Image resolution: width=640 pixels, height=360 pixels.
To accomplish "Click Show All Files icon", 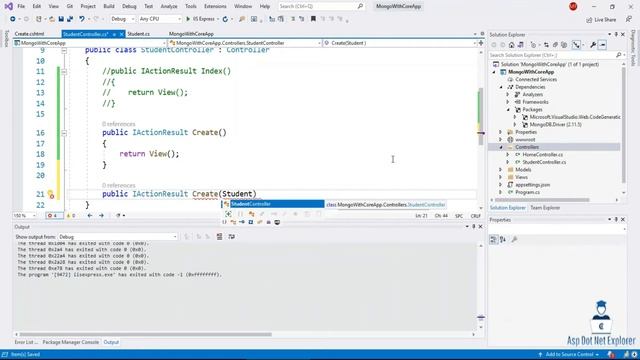I will click(564, 45).
